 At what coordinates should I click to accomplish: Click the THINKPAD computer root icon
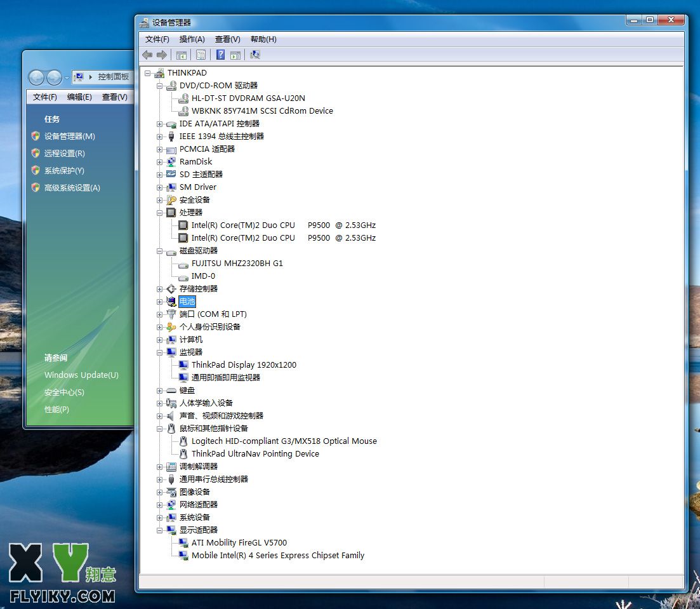[x=159, y=73]
